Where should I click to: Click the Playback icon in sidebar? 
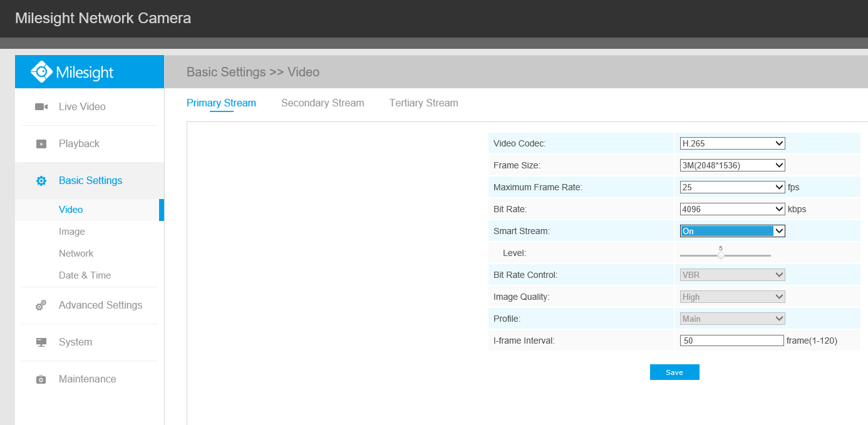[x=41, y=143]
